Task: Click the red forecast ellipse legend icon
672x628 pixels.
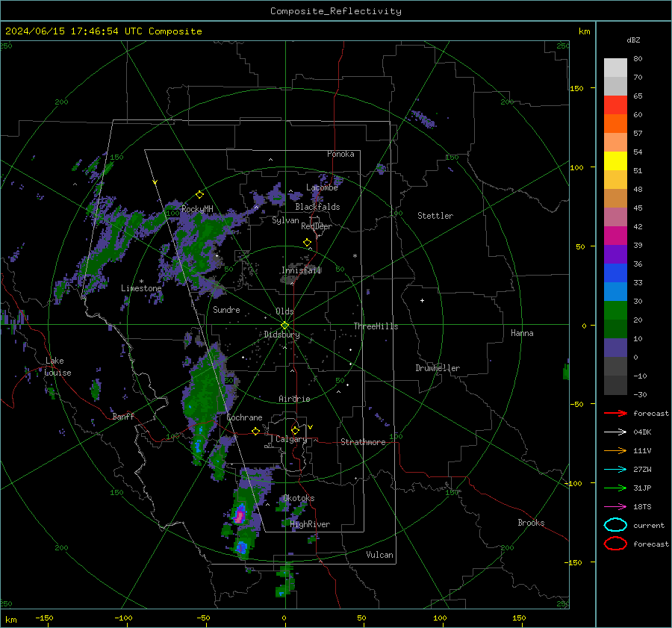Action: click(615, 544)
